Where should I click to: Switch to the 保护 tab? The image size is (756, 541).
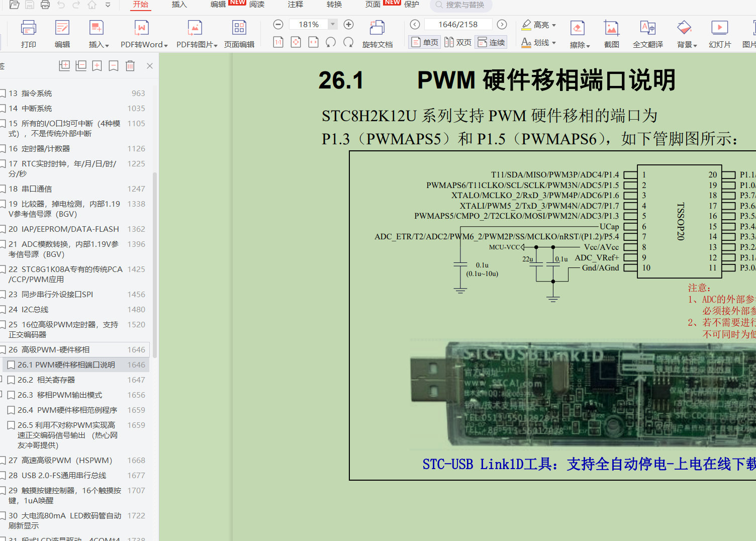click(412, 5)
